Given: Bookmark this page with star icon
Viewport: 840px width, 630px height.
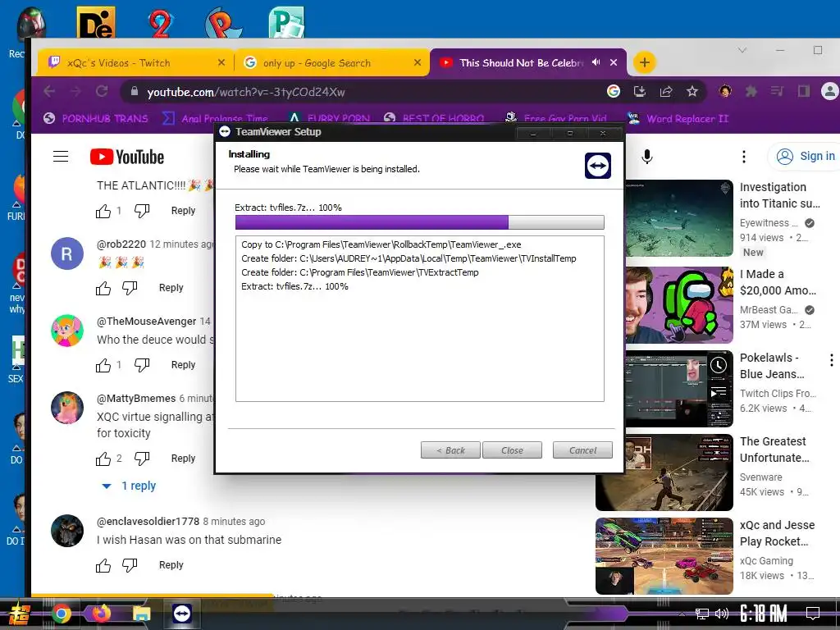Looking at the screenshot, I should [692, 92].
